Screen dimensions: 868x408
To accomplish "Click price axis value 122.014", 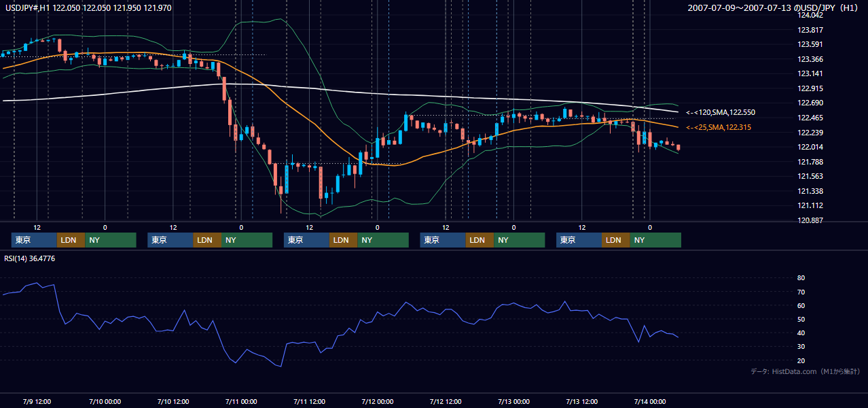I will [810, 147].
